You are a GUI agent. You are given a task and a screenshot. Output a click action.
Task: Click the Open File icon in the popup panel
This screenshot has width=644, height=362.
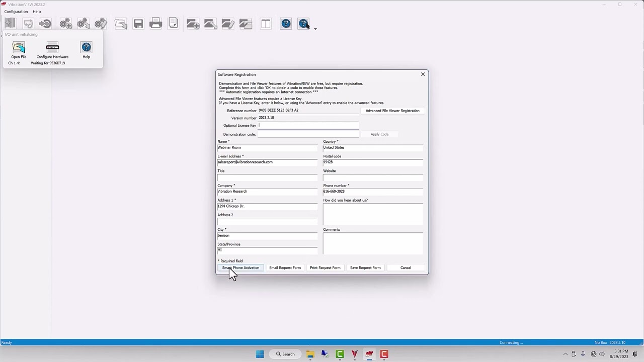[19, 48]
